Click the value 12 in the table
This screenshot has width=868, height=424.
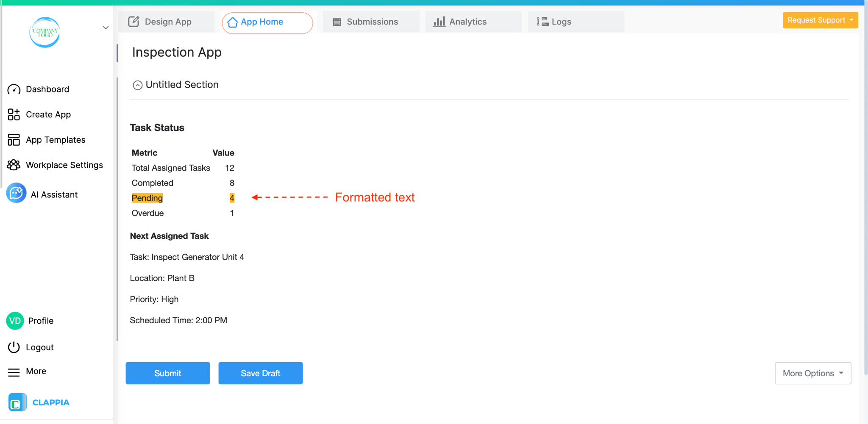pos(230,168)
